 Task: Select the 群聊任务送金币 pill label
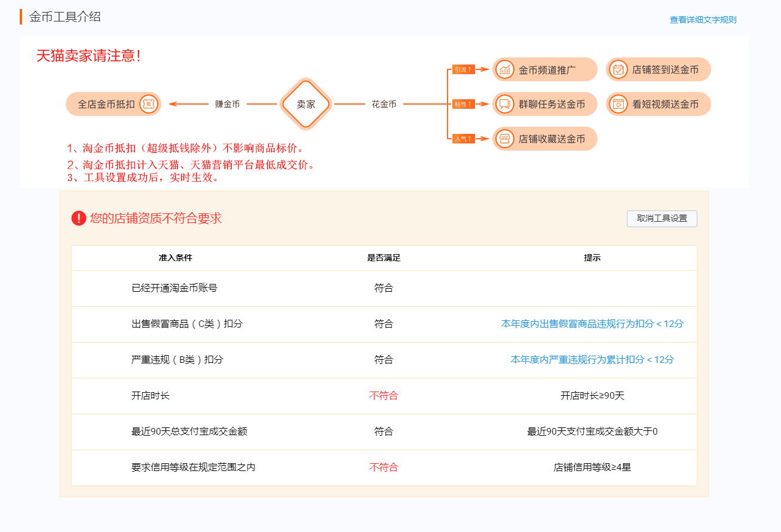552,105
